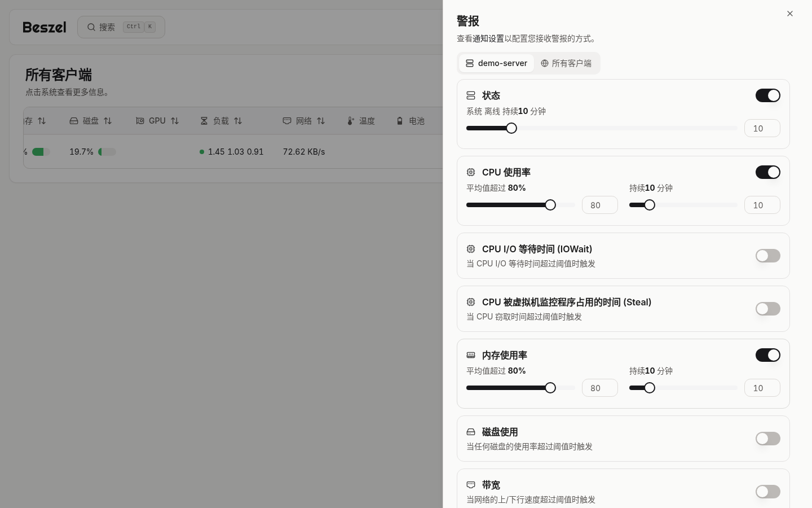The image size is (812, 508).
Task: Click the battery column icon
Action: tap(400, 121)
